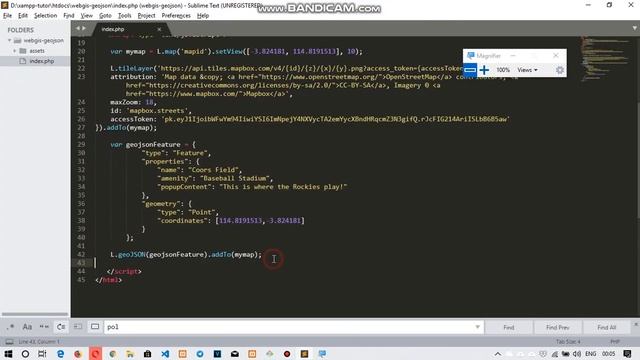Open Action Center notifications

627,354
